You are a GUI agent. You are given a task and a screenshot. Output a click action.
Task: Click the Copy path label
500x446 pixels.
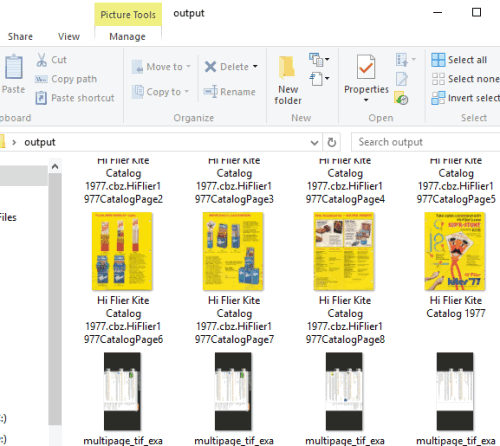point(74,79)
